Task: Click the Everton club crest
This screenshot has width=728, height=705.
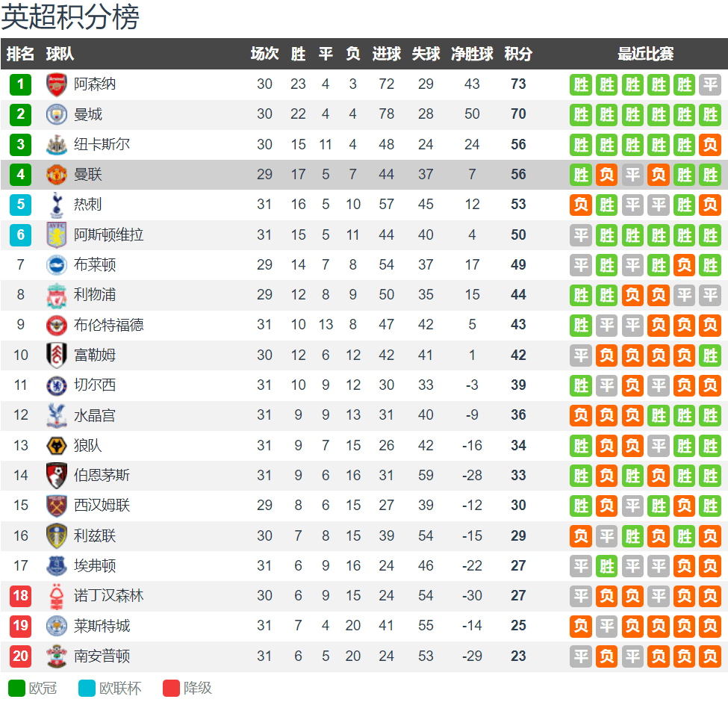Action: [x=57, y=565]
